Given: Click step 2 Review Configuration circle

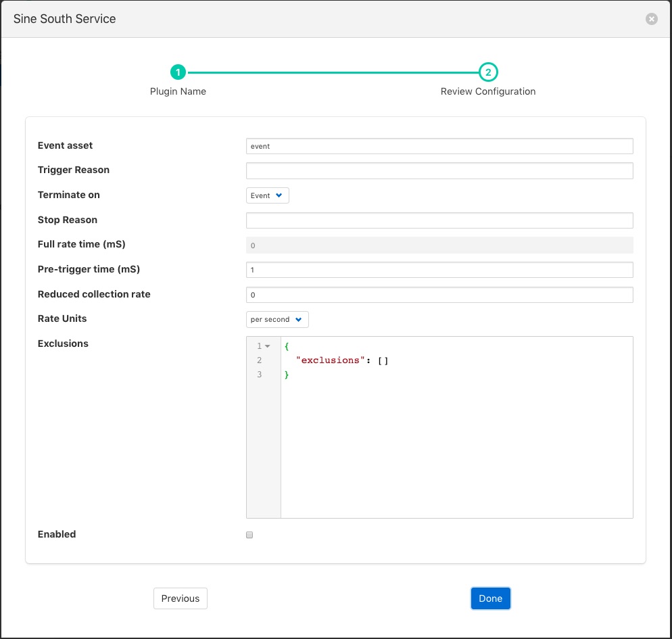Looking at the screenshot, I should point(488,72).
